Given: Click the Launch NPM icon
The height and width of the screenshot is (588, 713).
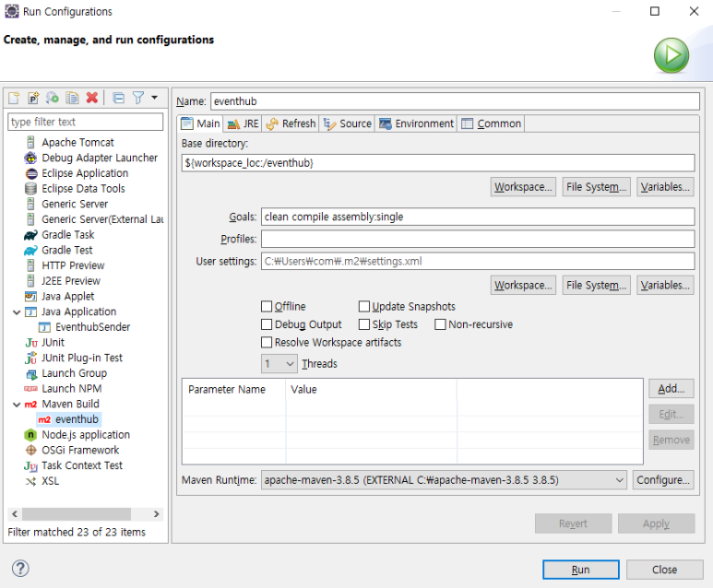Looking at the screenshot, I should 30,389.
